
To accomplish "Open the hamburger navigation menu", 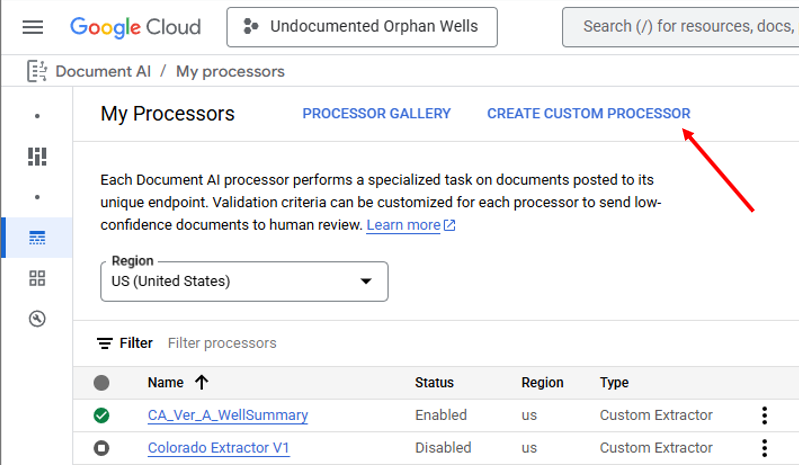I will (33, 27).
